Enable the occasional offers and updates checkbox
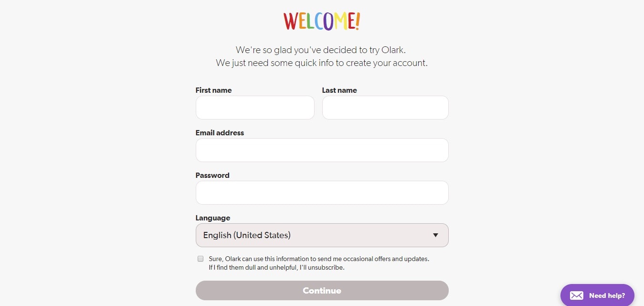 [201, 259]
